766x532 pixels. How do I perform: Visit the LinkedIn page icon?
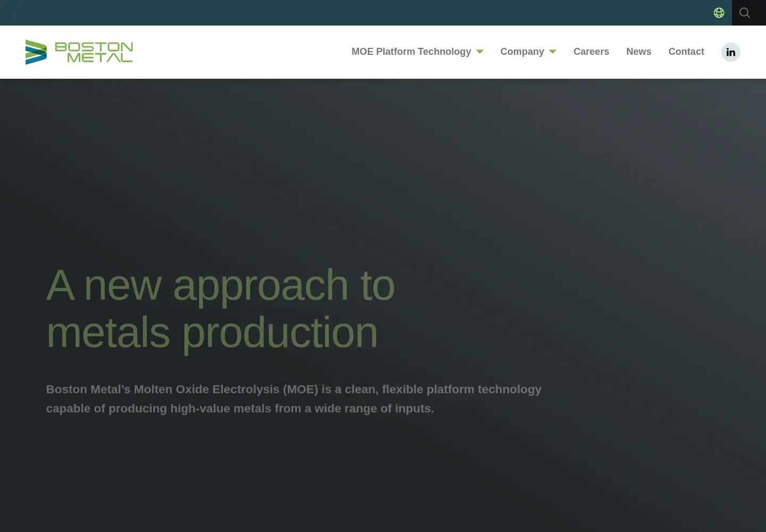pos(731,52)
